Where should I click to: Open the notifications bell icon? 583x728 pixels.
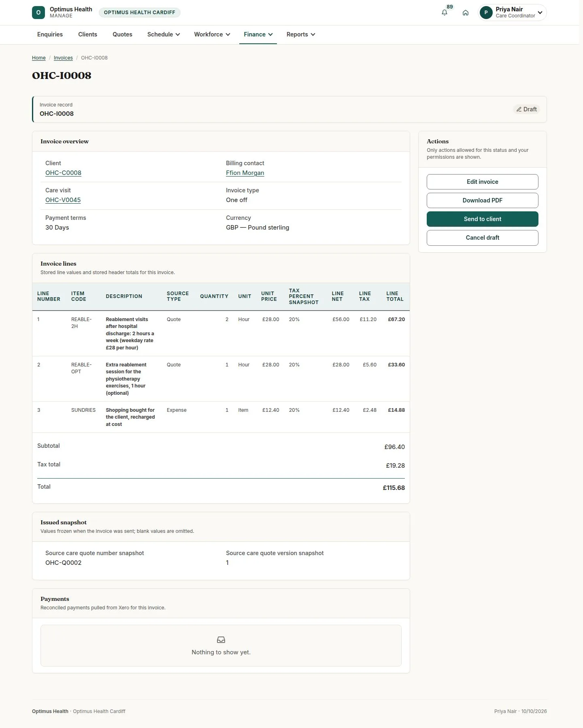pos(444,13)
